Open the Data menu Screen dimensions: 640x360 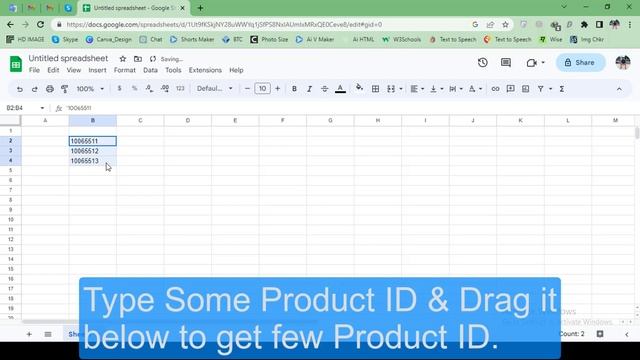point(150,70)
